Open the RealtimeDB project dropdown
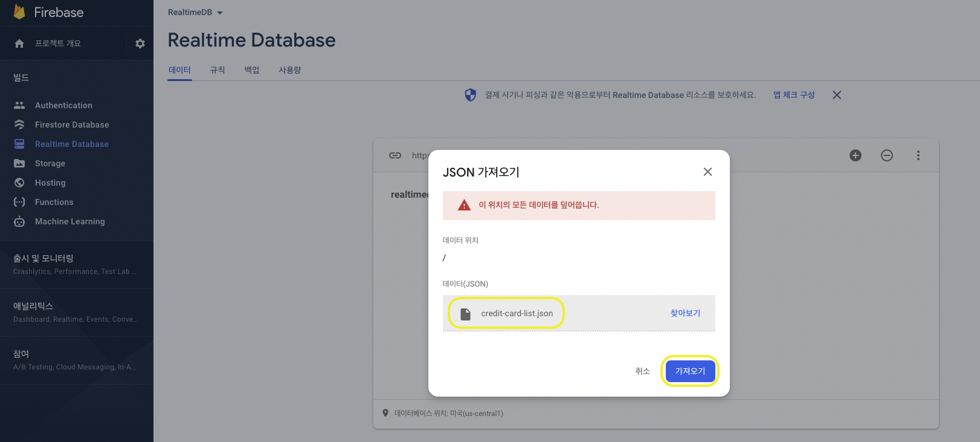The height and width of the screenshot is (442, 980). click(195, 12)
